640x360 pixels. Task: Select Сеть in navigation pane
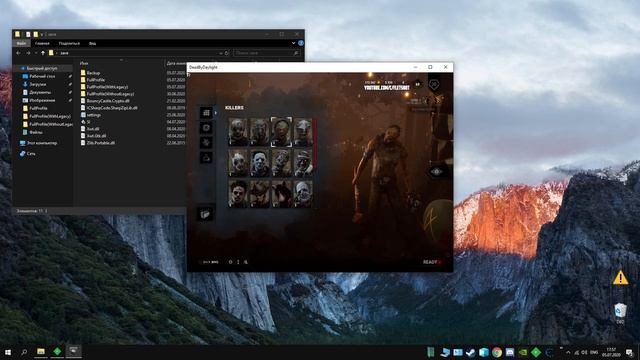[x=28, y=154]
